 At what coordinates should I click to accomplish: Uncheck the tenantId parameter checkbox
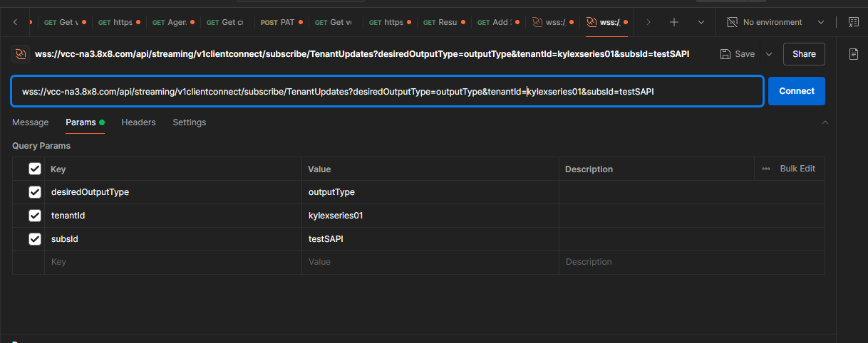[x=35, y=216]
